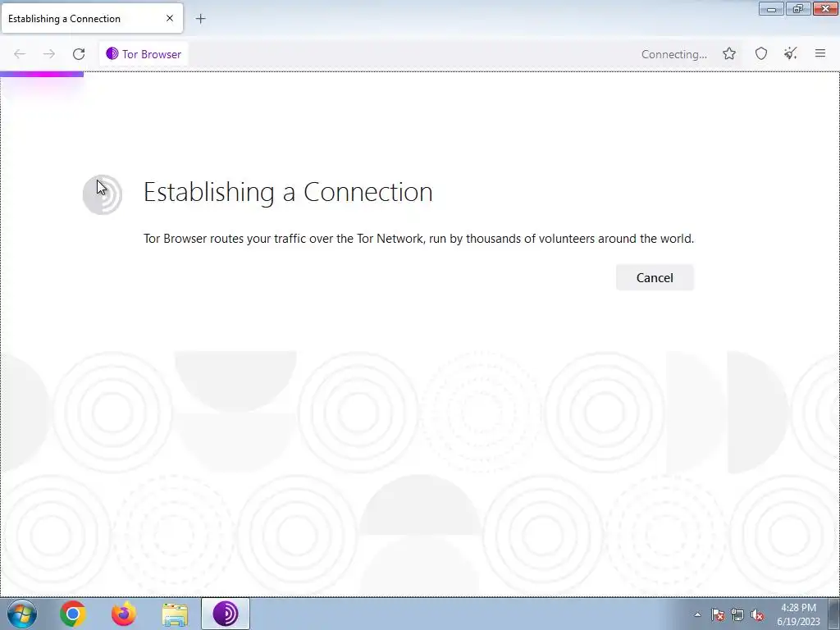
Task: Reload the current page
Action: pos(79,54)
